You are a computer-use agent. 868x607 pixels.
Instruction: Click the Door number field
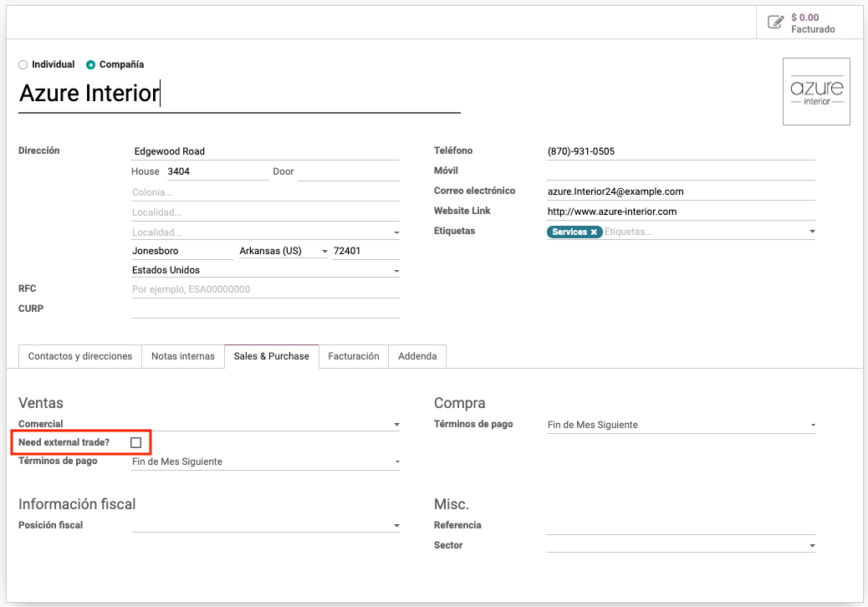click(348, 171)
